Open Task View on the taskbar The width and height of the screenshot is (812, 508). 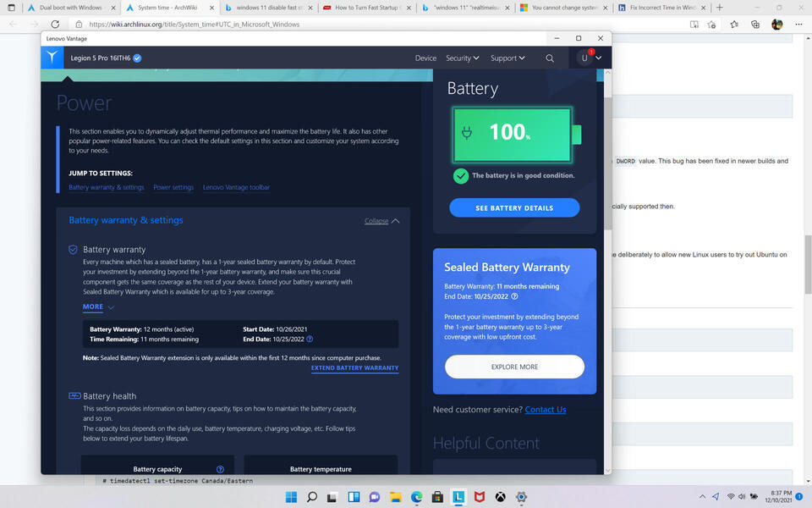[x=332, y=497]
